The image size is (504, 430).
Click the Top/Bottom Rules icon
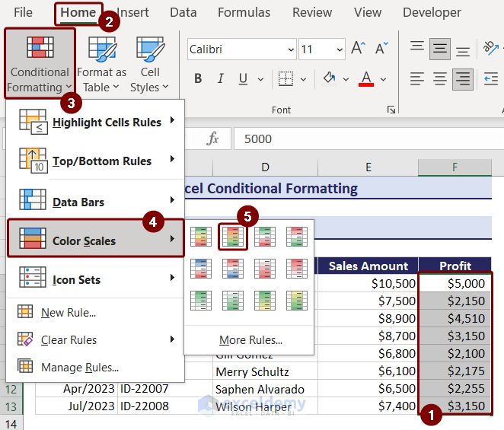(x=33, y=161)
